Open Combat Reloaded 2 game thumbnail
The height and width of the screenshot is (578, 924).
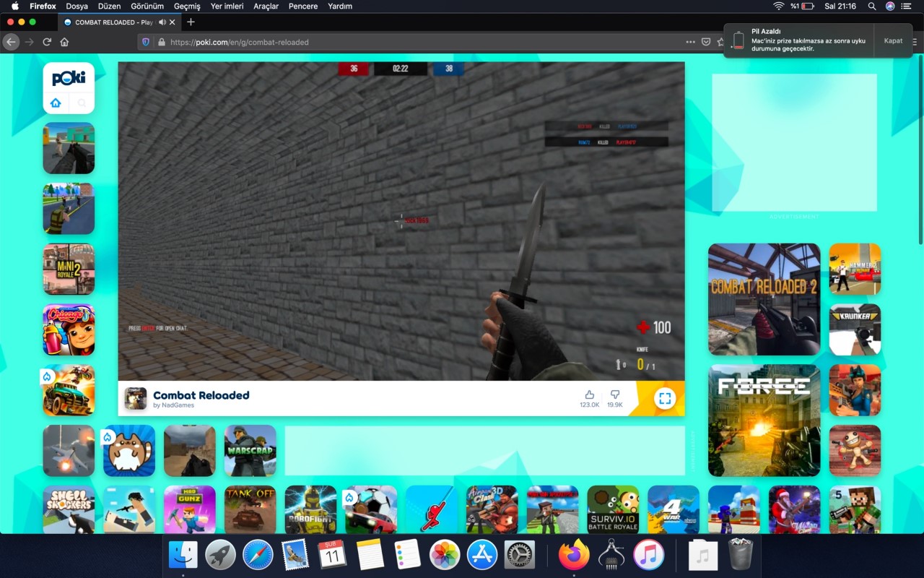click(x=764, y=299)
